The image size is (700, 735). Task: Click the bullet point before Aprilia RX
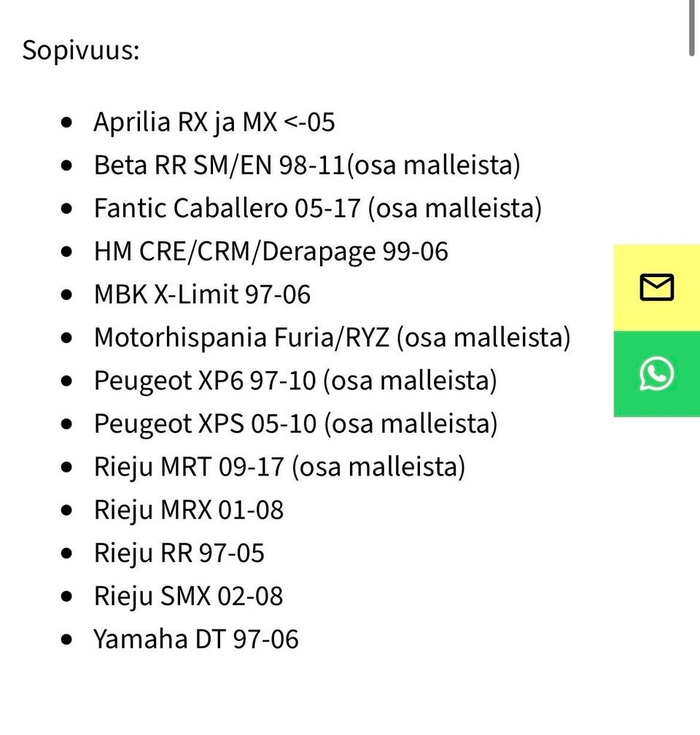coord(68,122)
